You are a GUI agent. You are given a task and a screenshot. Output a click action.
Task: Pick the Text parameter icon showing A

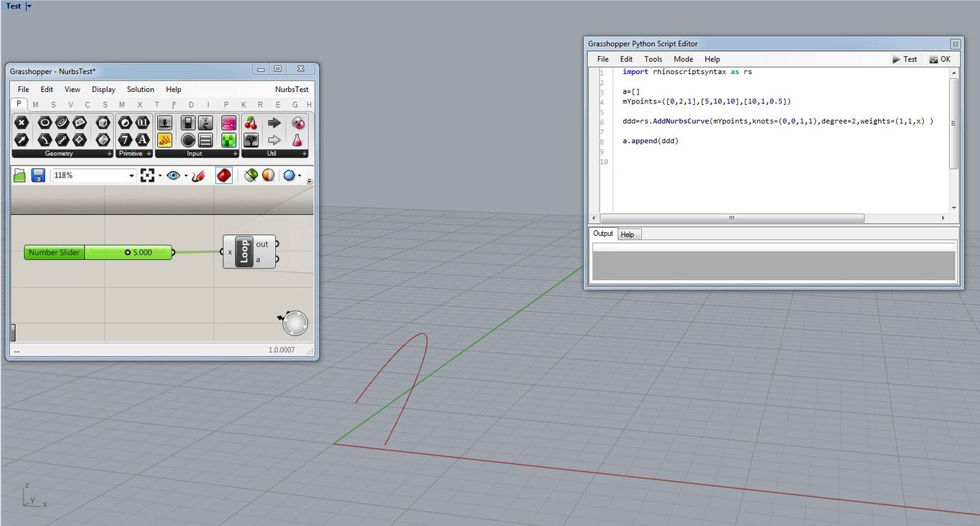pos(143,139)
